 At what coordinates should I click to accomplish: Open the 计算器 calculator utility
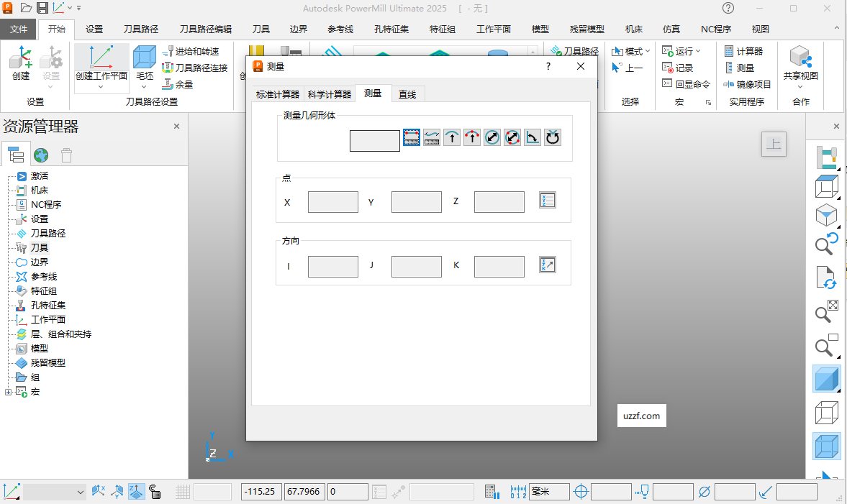click(x=745, y=50)
